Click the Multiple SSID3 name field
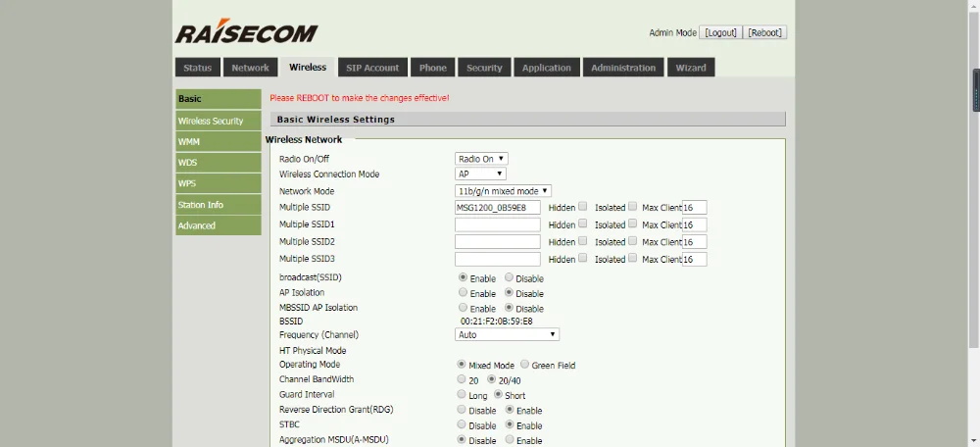Viewport: 980px width, 447px height. (x=498, y=259)
